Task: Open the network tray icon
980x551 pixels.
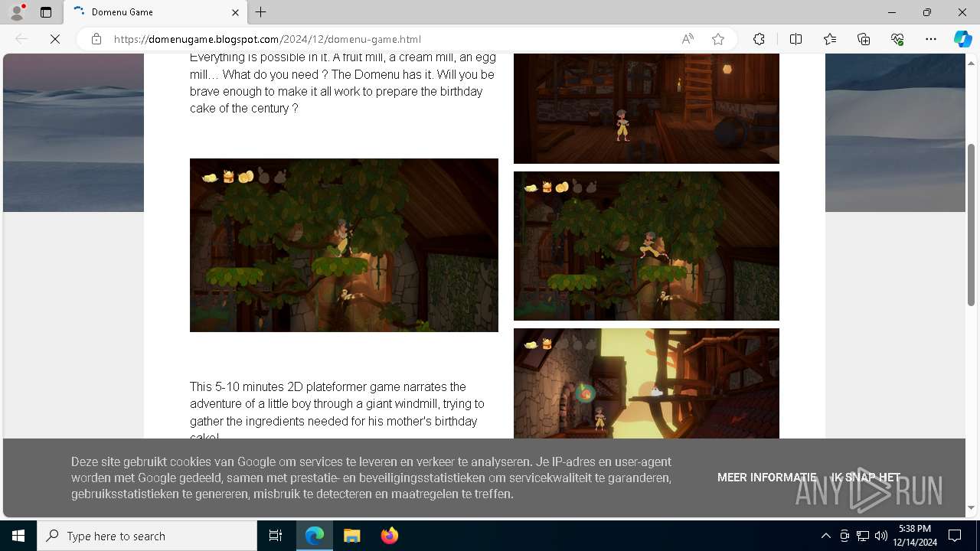Action: click(x=863, y=536)
